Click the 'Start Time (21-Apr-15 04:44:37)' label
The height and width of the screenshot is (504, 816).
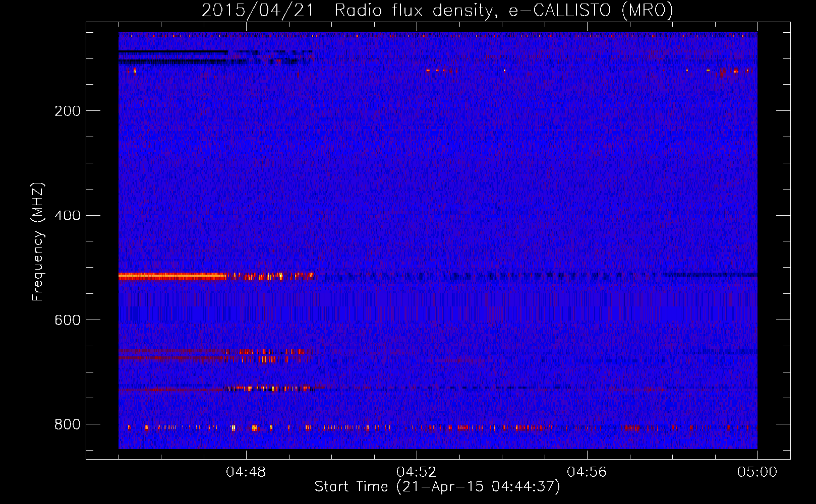(x=437, y=487)
